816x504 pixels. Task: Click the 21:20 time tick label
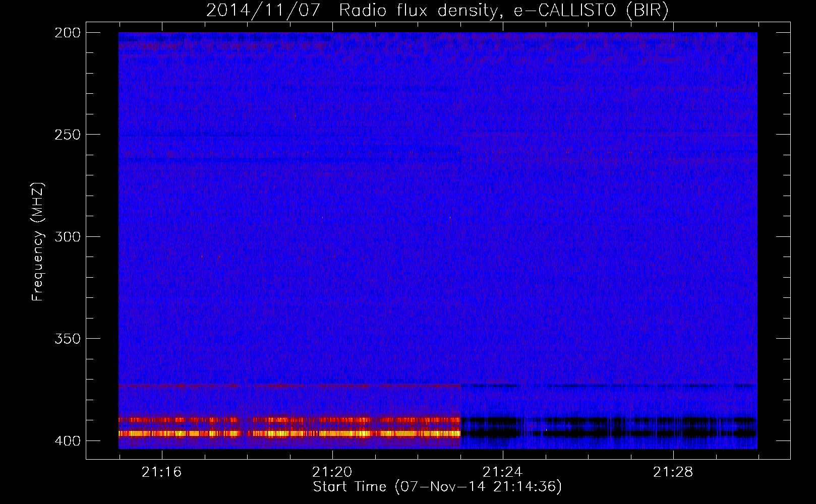pyautogui.click(x=332, y=472)
